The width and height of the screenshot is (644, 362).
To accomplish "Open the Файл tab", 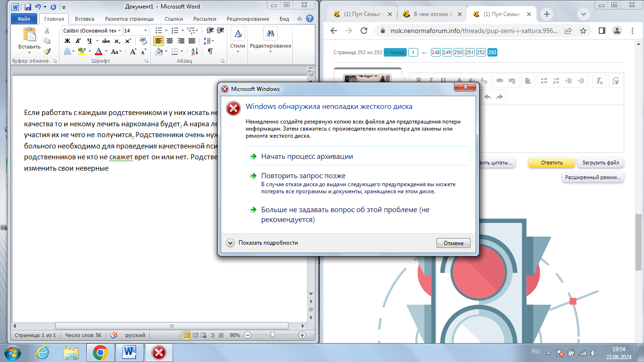I will (24, 19).
